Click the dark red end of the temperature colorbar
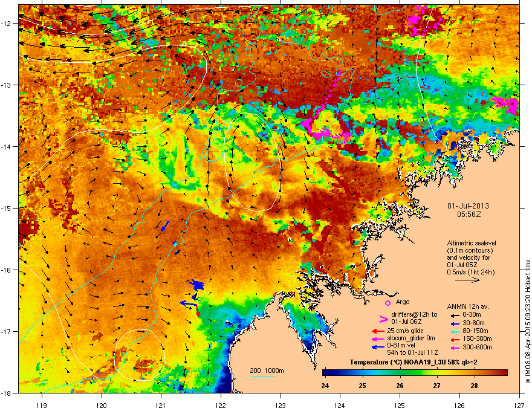Viewport: 532px width, 411px height. click(x=505, y=373)
